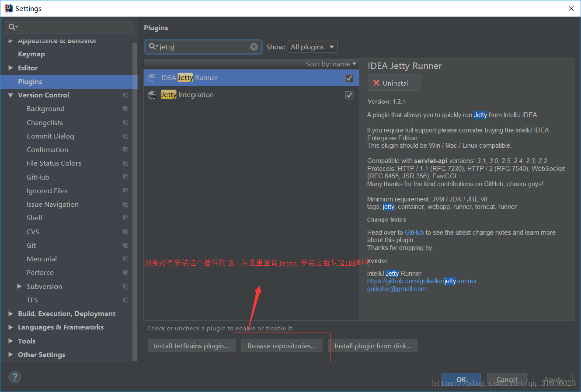Viewport: 581px width, 392px height.
Task: Expand Languages & Frameworks section
Action: [x=10, y=327]
